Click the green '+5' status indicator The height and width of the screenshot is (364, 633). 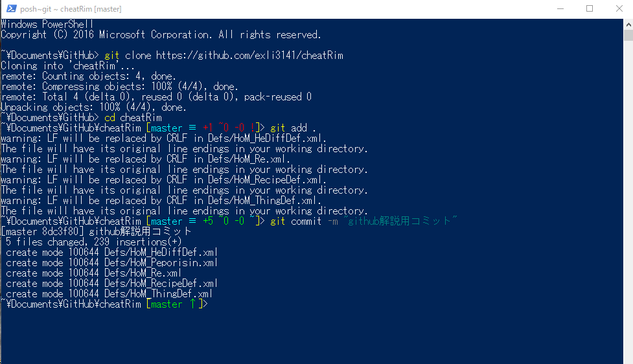(207, 221)
